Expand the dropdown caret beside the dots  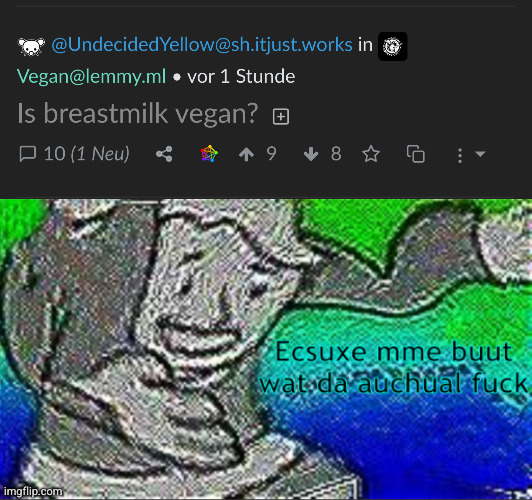[480, 154]
